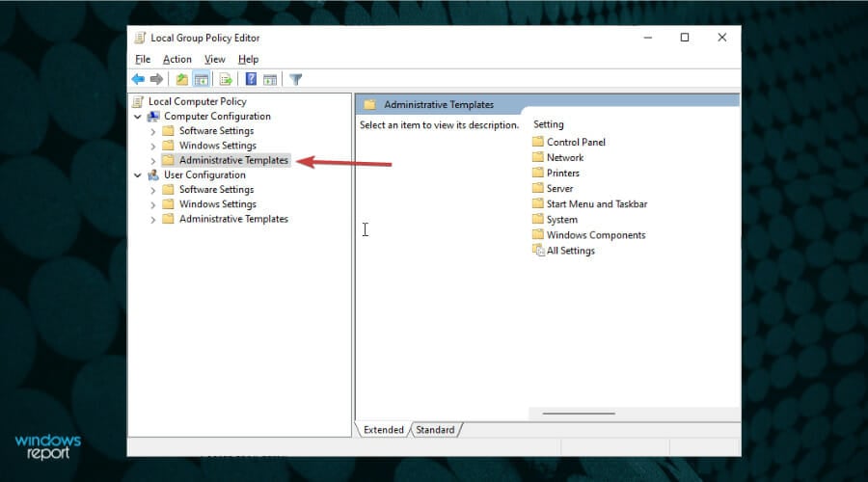
Task: Select Windows Settings under User Configuration
Action: coord(218,204)
